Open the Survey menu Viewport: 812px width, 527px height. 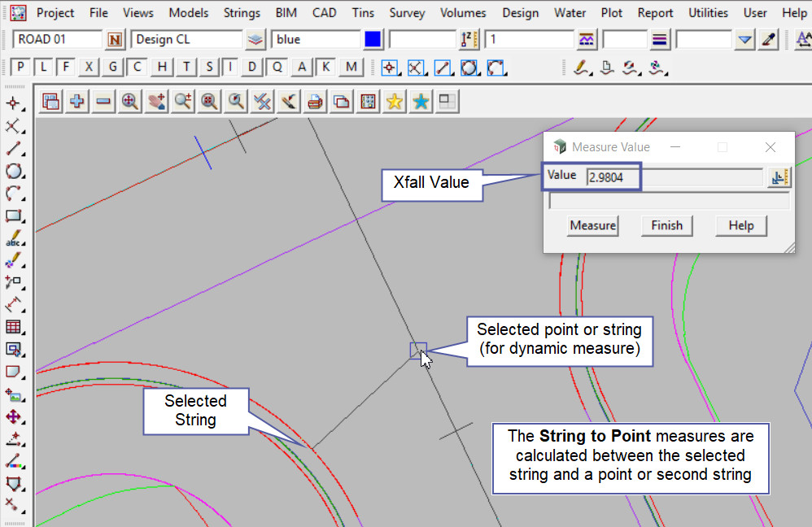[x=407, y=13]
